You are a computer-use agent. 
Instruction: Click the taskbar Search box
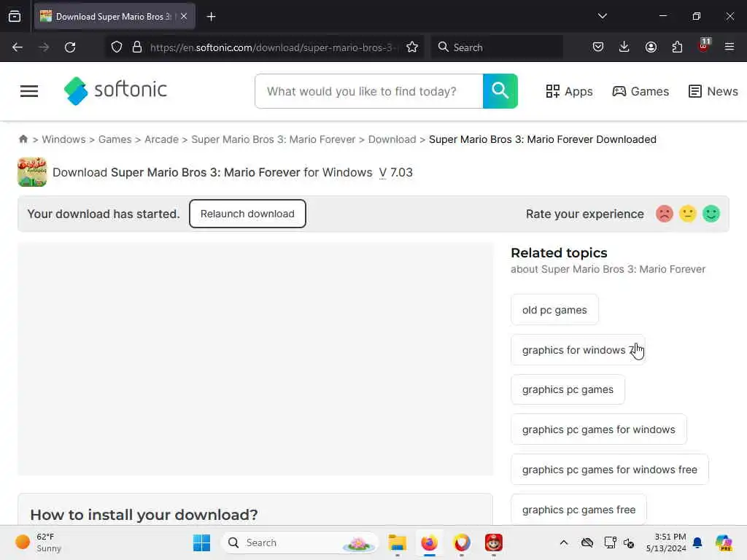click(x=300, y=542)
